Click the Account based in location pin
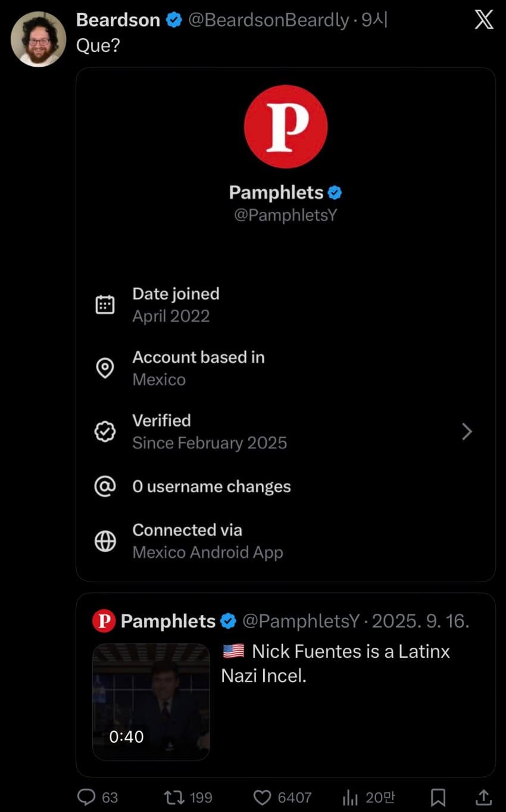 [105, 368]
